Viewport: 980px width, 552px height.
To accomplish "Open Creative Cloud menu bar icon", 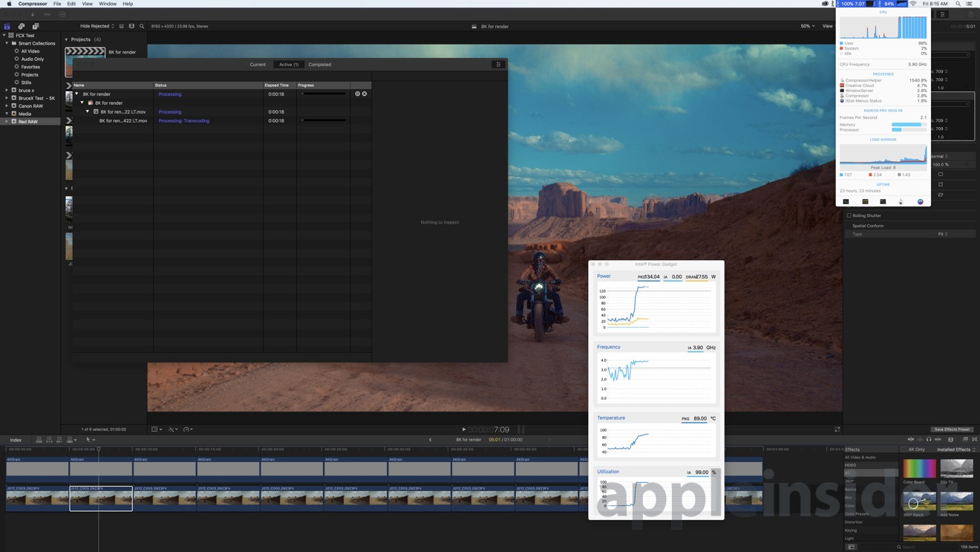I will click(x=825, y=4).
